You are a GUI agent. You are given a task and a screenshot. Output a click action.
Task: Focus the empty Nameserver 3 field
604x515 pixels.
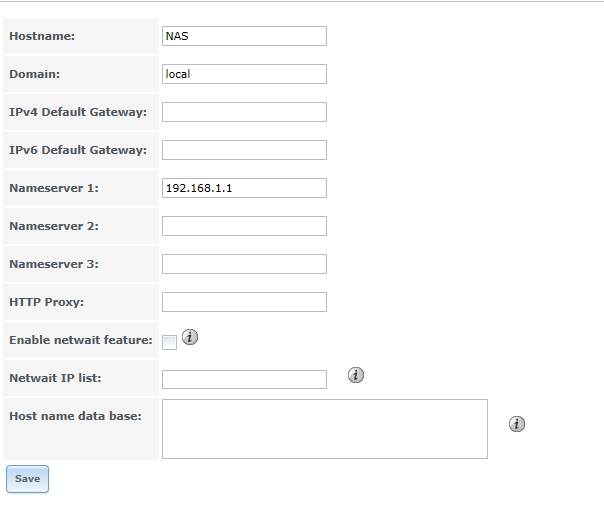244,264
